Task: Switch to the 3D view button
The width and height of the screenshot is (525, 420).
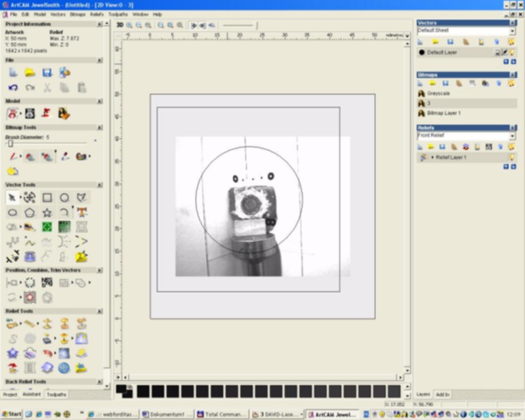Action: [x=119, y=25]
